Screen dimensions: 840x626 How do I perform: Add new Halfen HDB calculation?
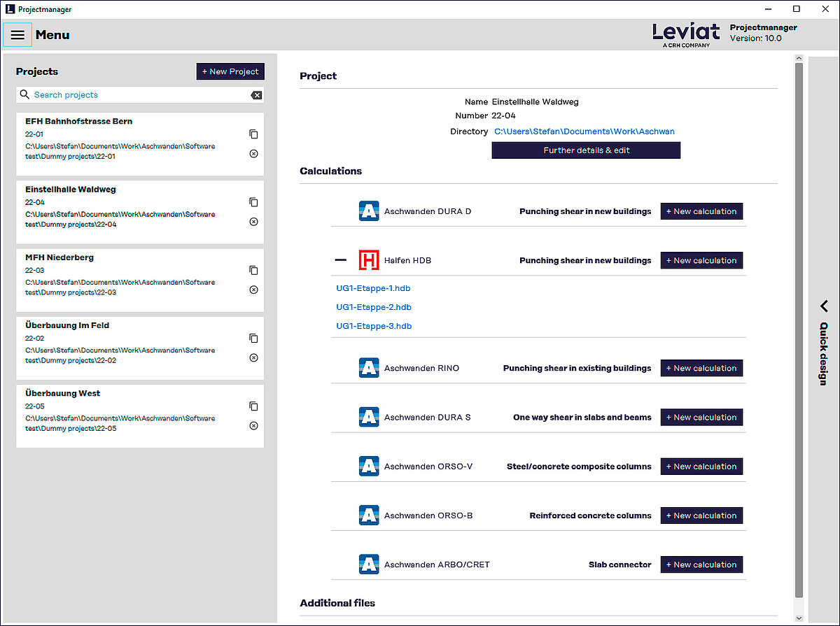pyautogui.click(x=701, y=260)
